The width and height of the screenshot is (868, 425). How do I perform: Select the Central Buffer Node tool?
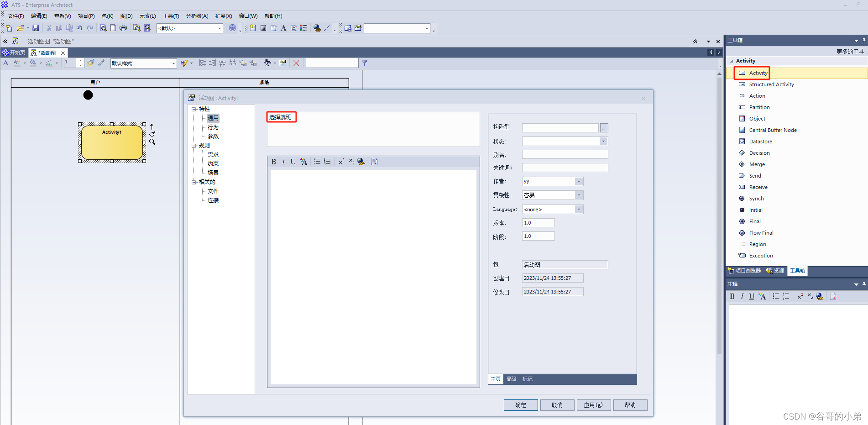(772, 130)
